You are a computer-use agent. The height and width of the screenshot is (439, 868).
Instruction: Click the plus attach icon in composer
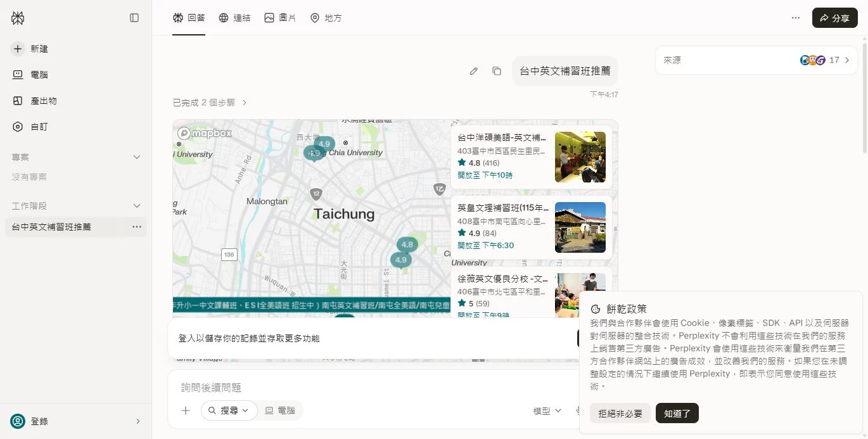(x=186, y=410)
